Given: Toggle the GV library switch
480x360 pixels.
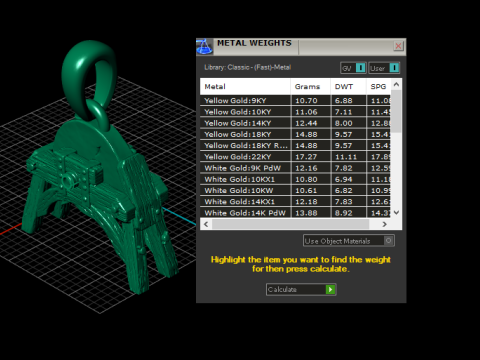Looking at the screenshot, I should point(353,68).
